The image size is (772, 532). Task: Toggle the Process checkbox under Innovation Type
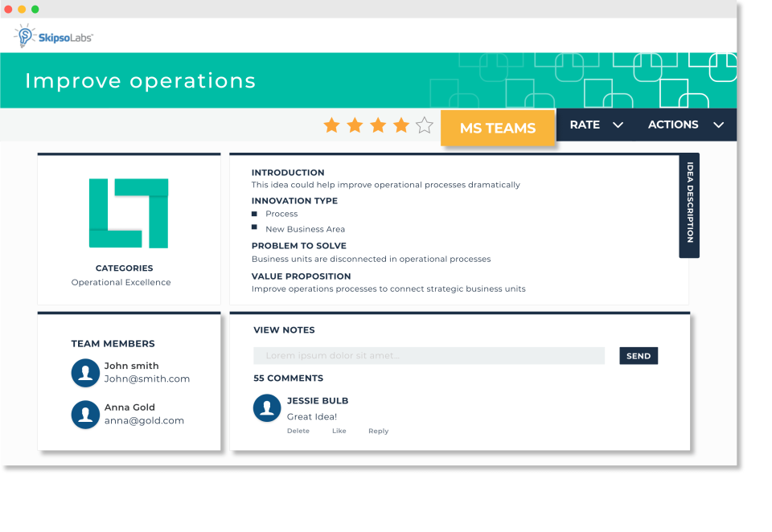pyautogui.click(x=256, y=215)
